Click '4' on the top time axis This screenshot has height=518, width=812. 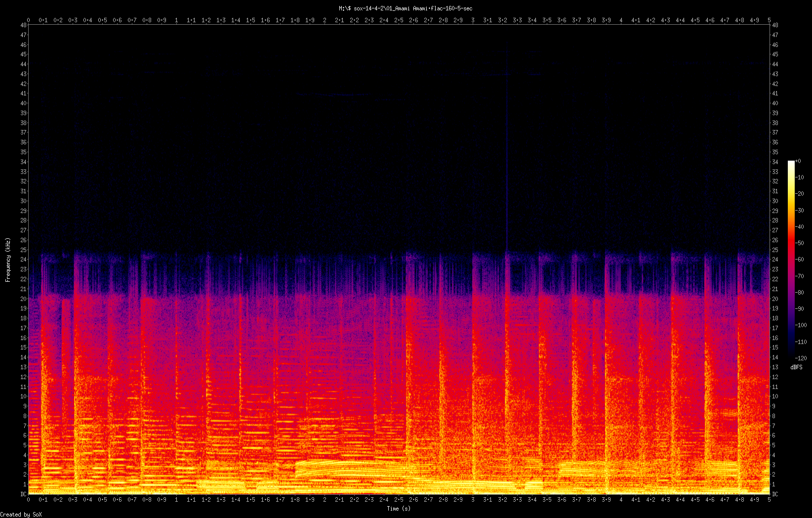point(621,20)
